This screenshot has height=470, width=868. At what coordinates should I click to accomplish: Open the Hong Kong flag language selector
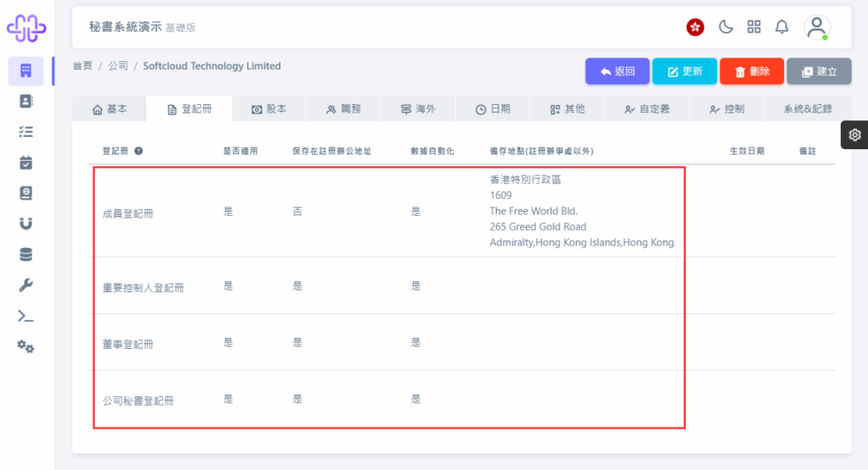point(695,27)
